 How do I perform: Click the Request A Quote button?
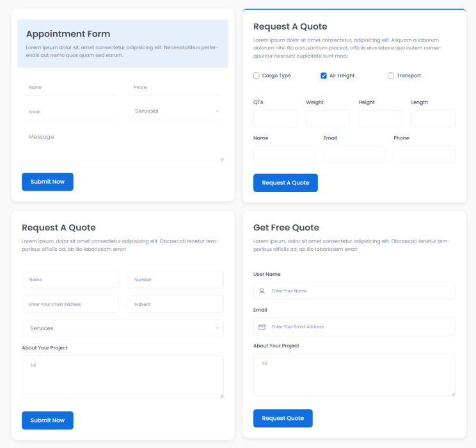tap(285, 183)
